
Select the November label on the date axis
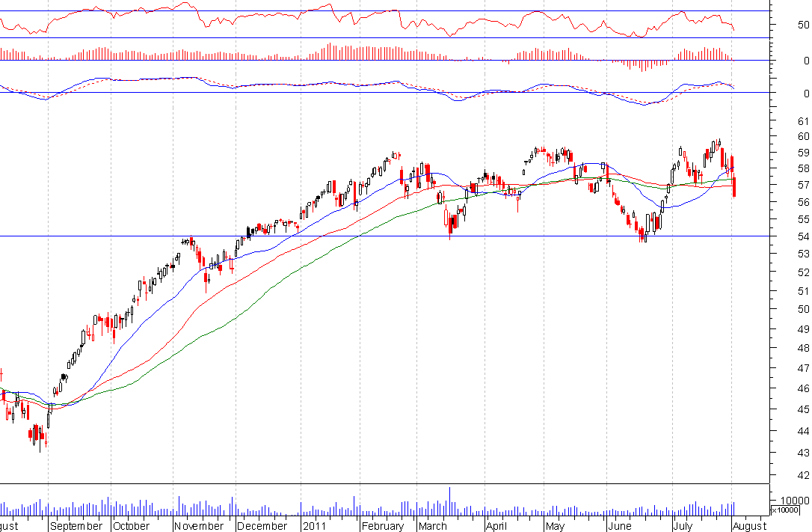tap(198, 526)
